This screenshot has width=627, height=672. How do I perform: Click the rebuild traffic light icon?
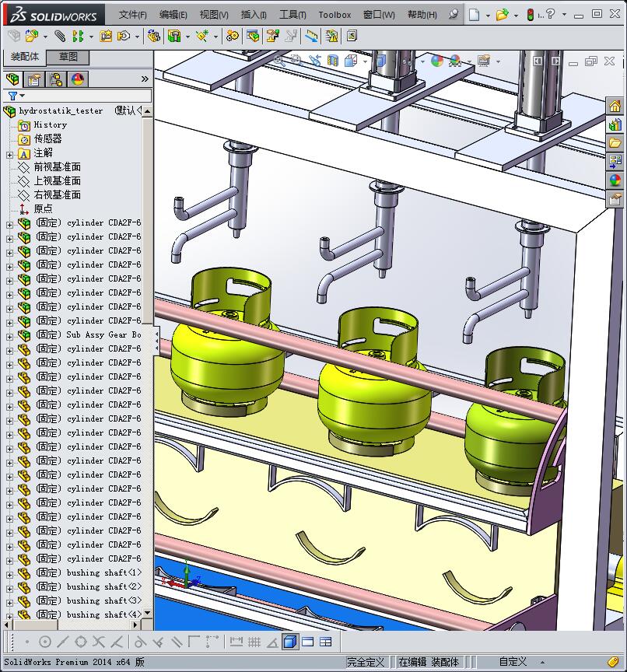[x=531, y=15]
